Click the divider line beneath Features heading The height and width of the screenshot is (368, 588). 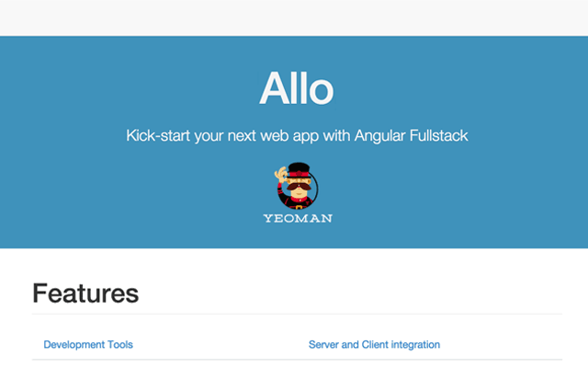297,314
